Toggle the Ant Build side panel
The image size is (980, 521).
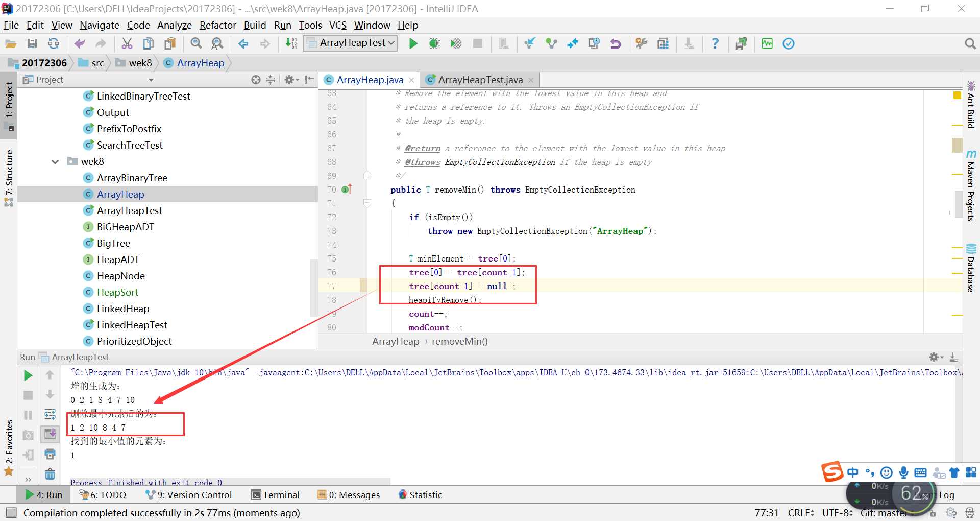point(971,104)
